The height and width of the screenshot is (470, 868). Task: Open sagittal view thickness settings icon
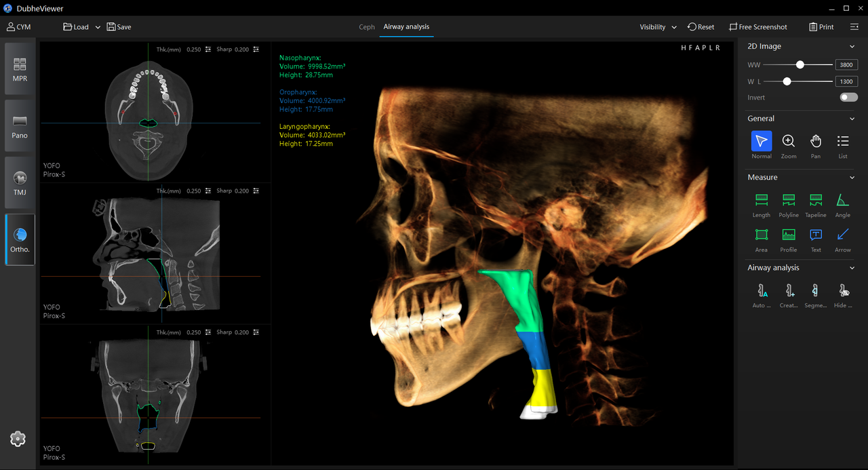coord(208,191)
